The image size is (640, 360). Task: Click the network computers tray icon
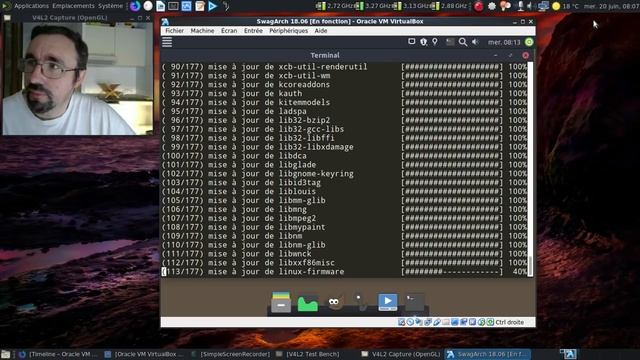pos(543,6)
